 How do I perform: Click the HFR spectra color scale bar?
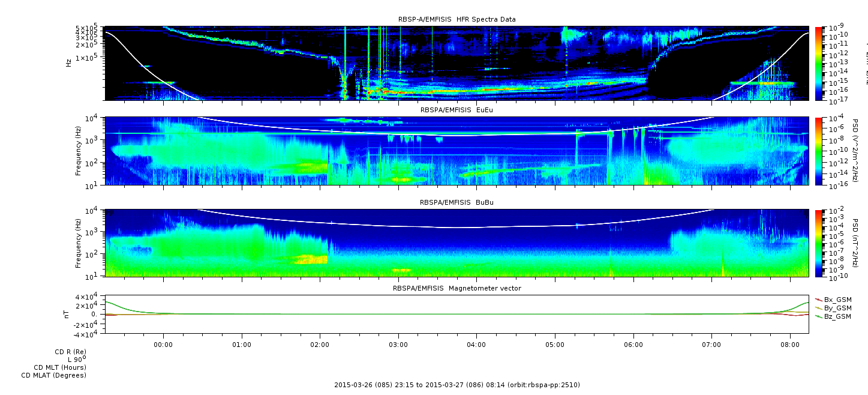point(819,63)
